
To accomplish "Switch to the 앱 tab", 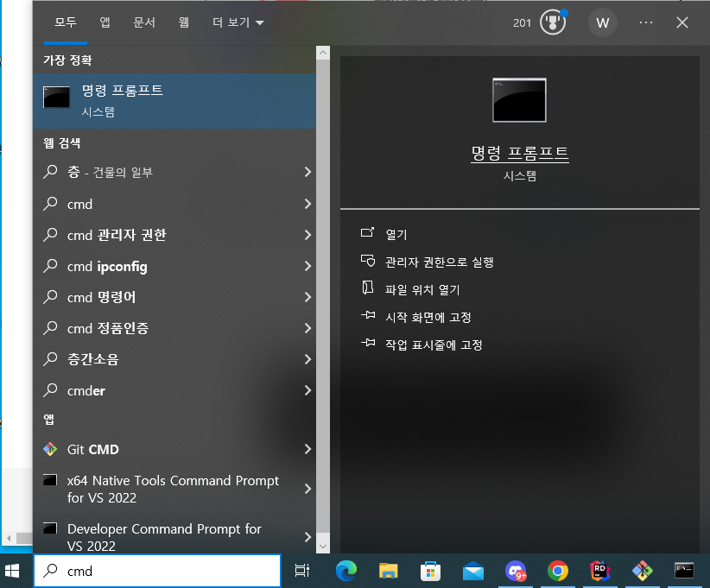I will [105, 22].
